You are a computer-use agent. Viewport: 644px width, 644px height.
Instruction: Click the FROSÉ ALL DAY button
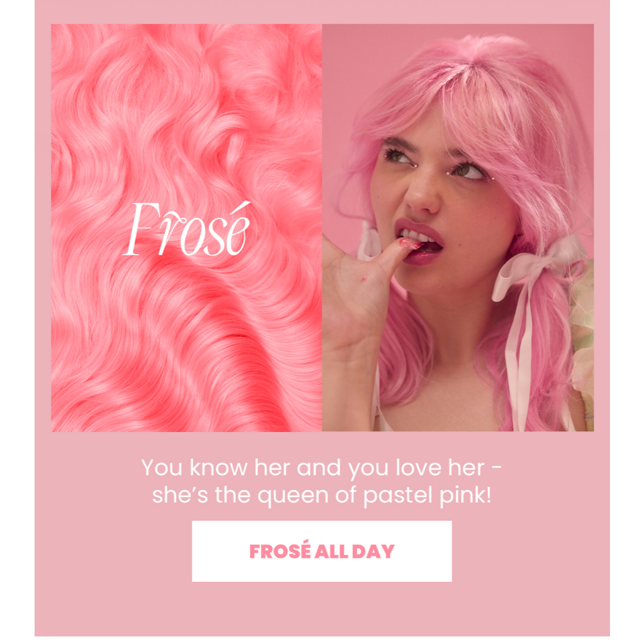[321, 551]
